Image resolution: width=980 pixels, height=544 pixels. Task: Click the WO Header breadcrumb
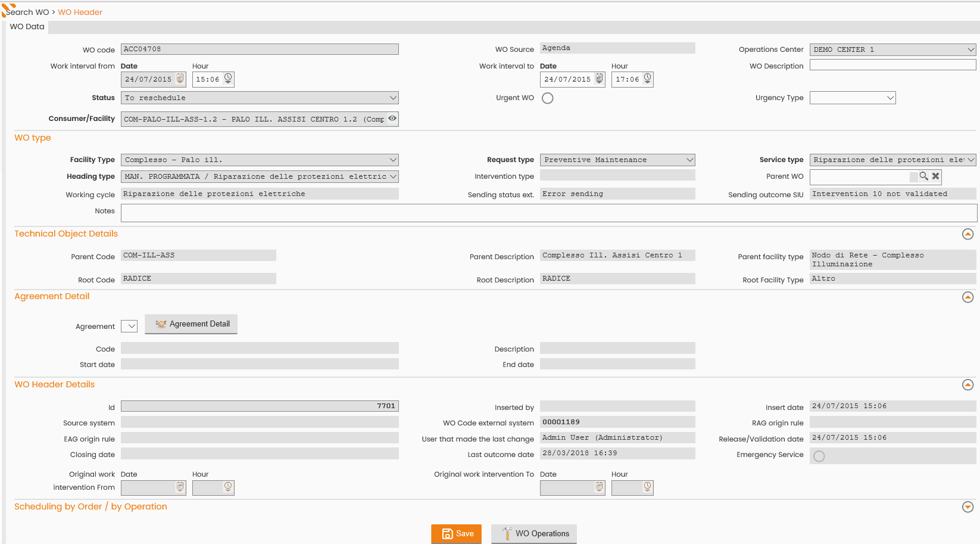coord(80,12)
